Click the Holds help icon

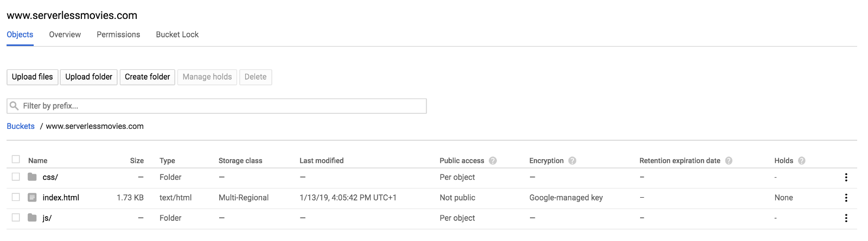point(802,161)
